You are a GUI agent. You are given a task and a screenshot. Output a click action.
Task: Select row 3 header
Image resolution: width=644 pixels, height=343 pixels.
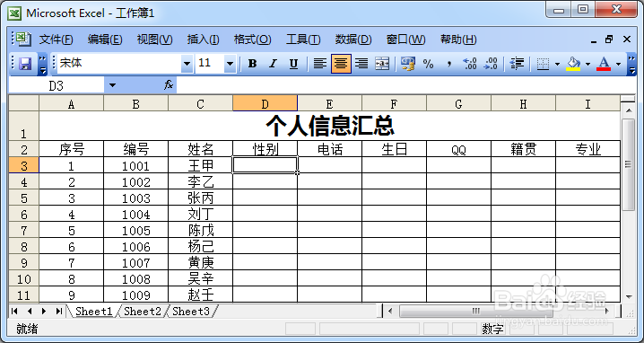[24, 165]
